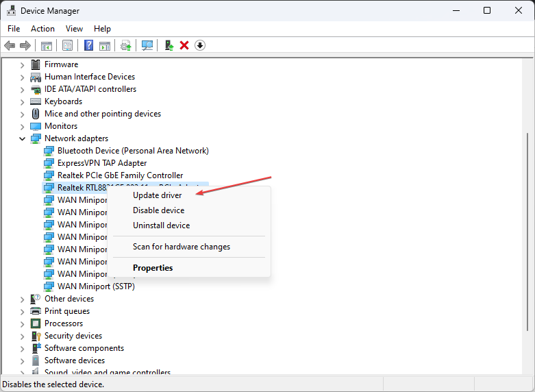Click the Properties sheet toolbar icon
This screenshot has width=535, height=392.
67,45
